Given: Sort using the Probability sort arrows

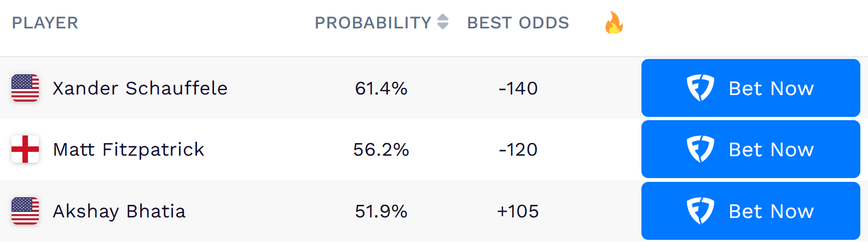Looking at the screenshot, I should 443,22.
